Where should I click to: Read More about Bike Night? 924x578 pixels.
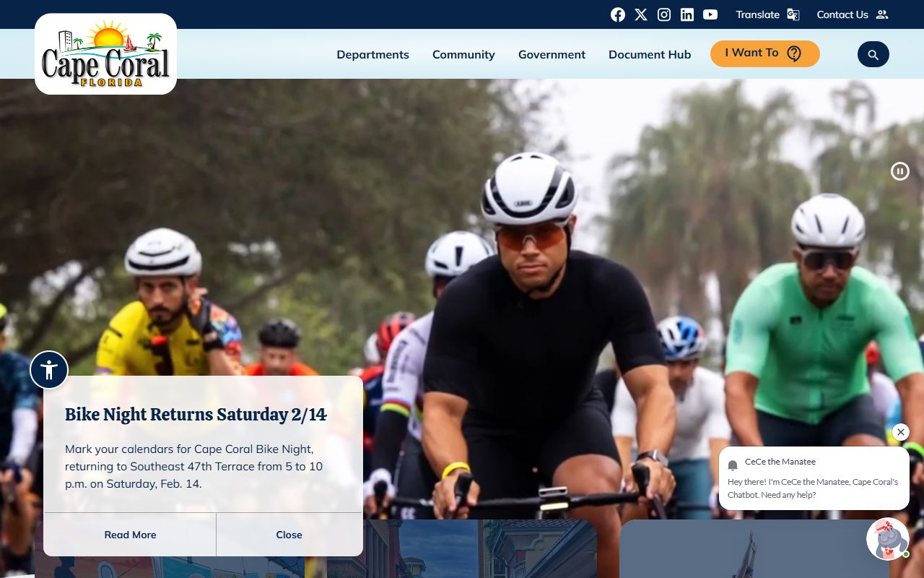[130, 535]
